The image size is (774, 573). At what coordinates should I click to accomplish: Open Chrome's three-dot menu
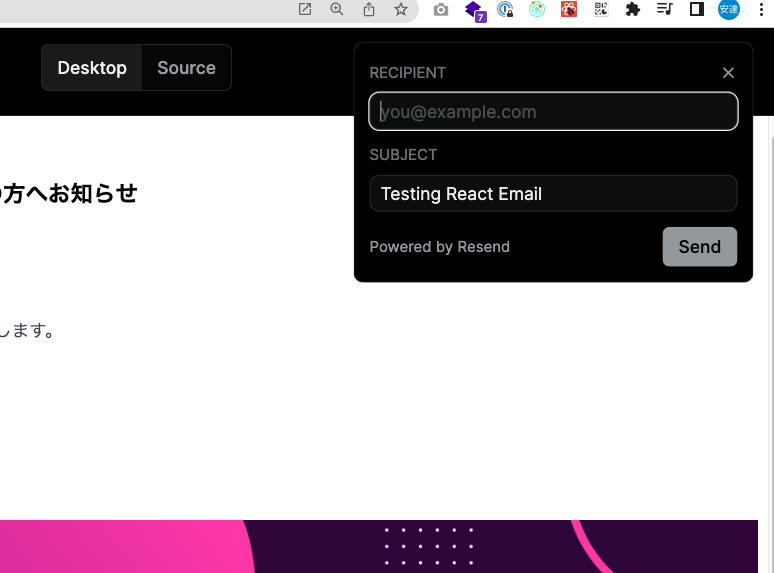coord(761,9)
